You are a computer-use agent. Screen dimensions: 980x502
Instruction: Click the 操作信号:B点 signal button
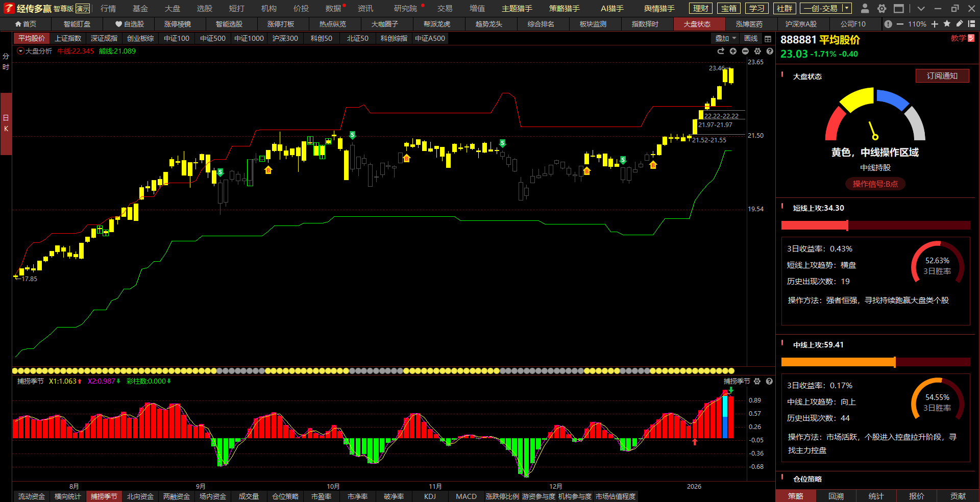875,184
